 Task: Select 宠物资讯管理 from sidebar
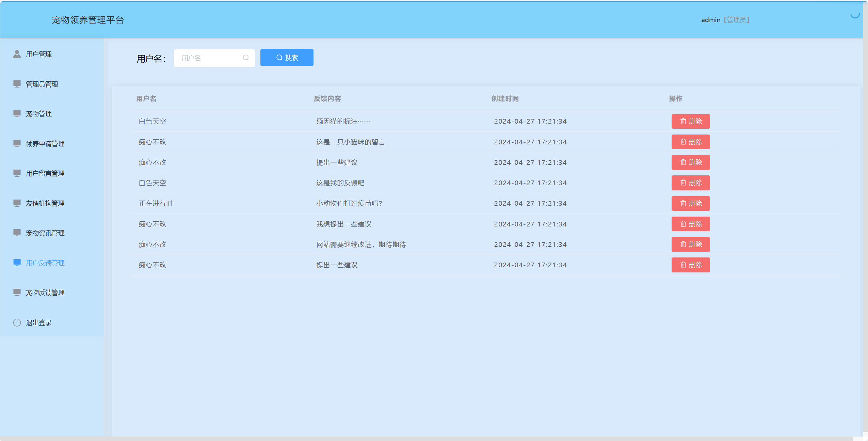click(45, 233)
